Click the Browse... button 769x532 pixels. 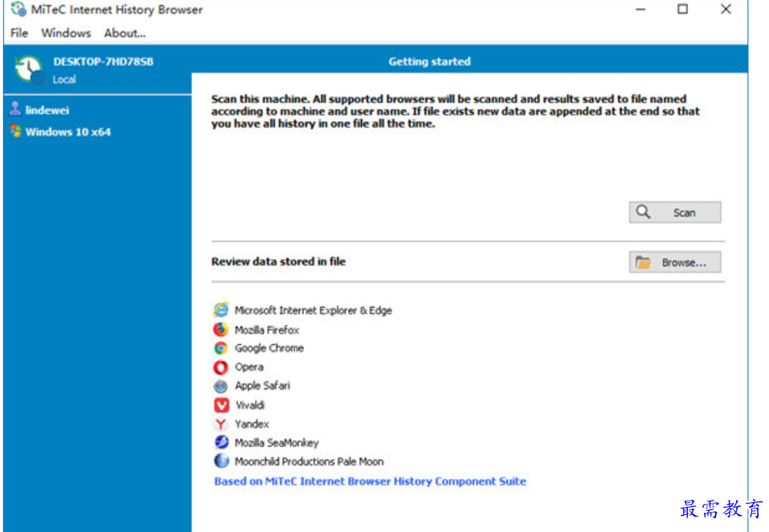[675, 262]
